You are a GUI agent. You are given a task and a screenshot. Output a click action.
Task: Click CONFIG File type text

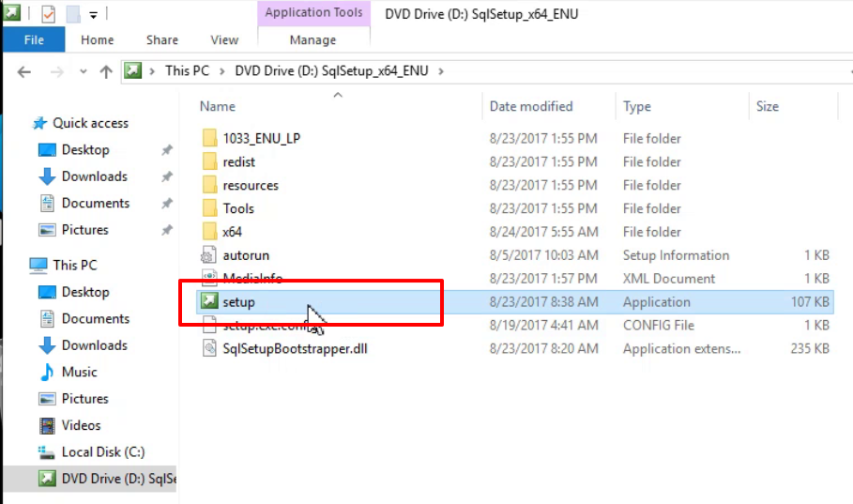(x=658, y=326)
